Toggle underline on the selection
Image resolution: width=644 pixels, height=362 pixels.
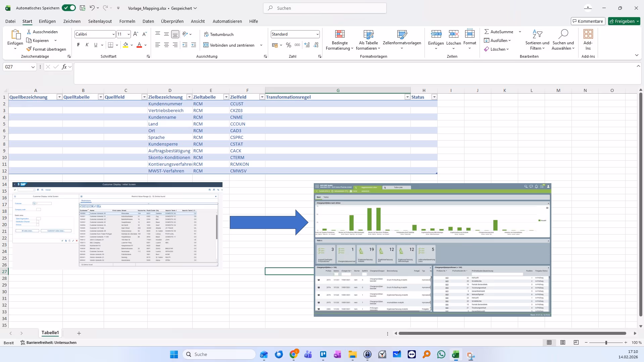pyautogui.click(x=96, y=45)
